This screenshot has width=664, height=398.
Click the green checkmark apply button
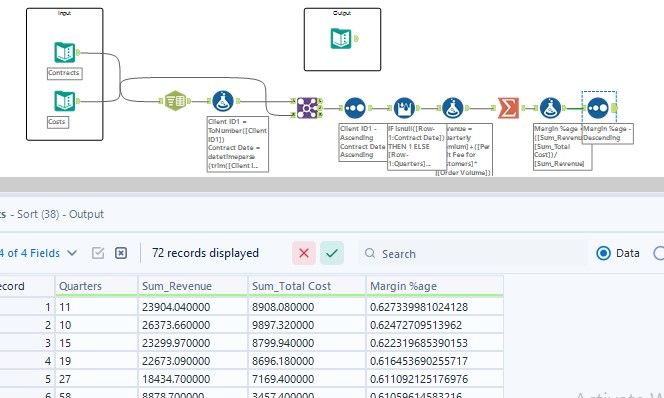coord(332,253)
